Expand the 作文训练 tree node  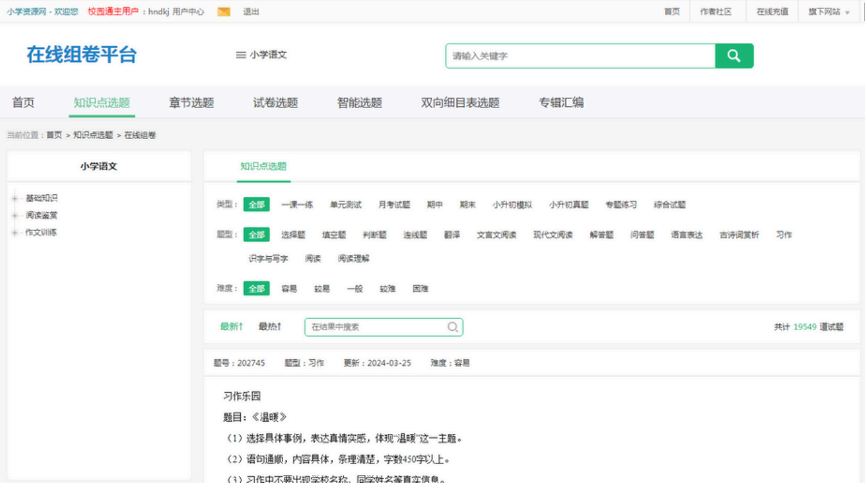tap(15, 233)
